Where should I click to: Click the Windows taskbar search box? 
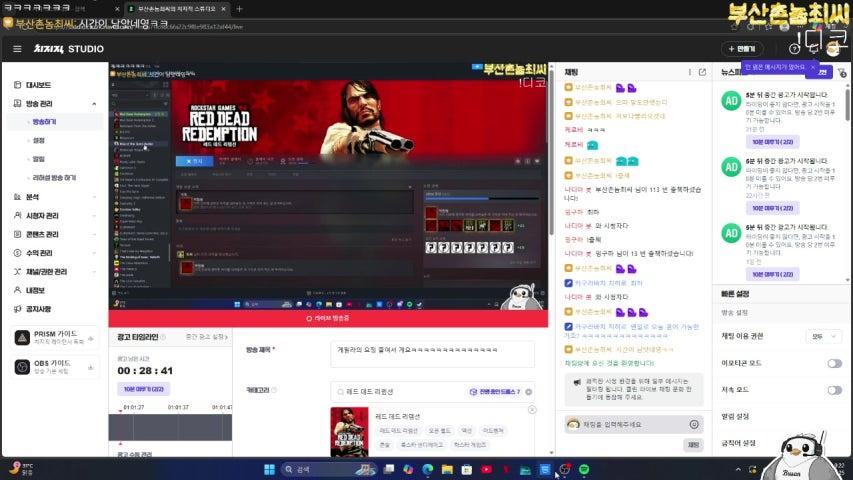(x=329, y=469)
